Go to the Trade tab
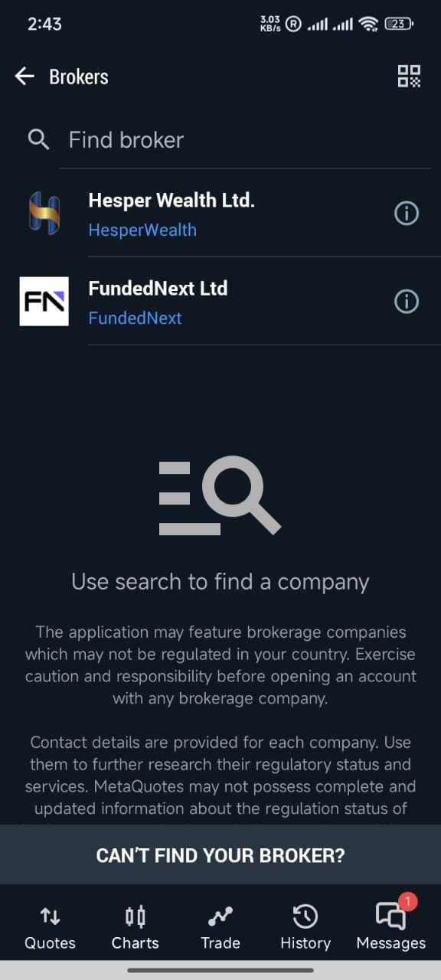This screenshot has width=441, height=980. pyautogui.click(x=220, y=926)
